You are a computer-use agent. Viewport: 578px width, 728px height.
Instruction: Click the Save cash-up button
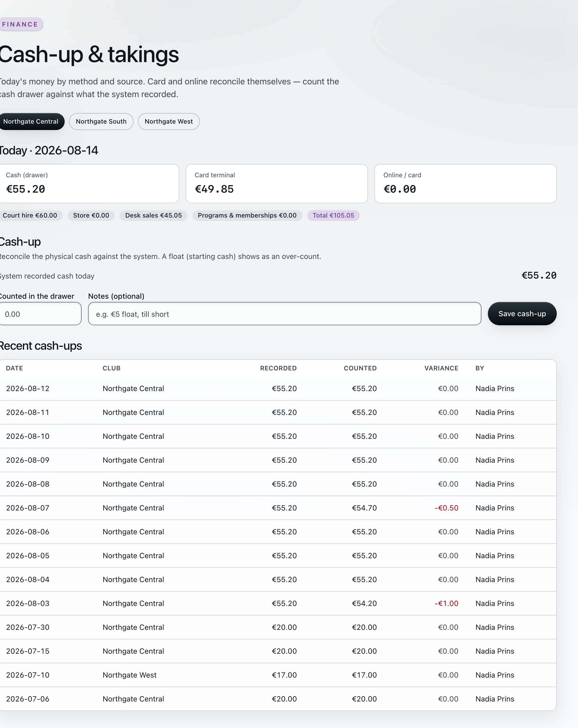coord(522,314)
